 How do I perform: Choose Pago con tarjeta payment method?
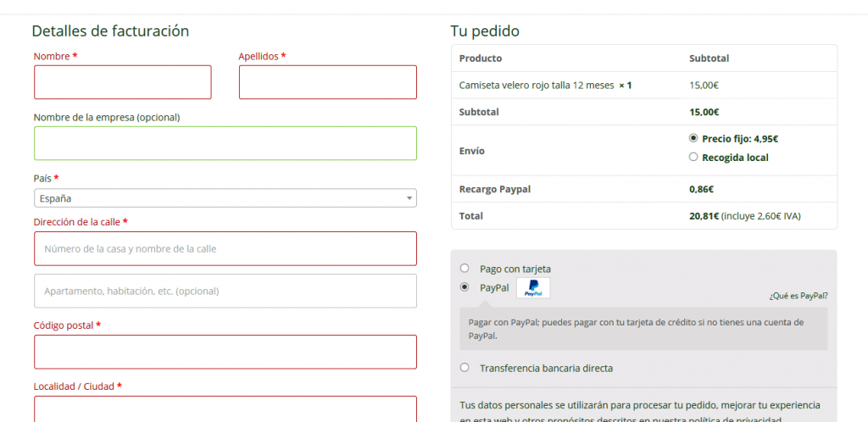point(465,269)
